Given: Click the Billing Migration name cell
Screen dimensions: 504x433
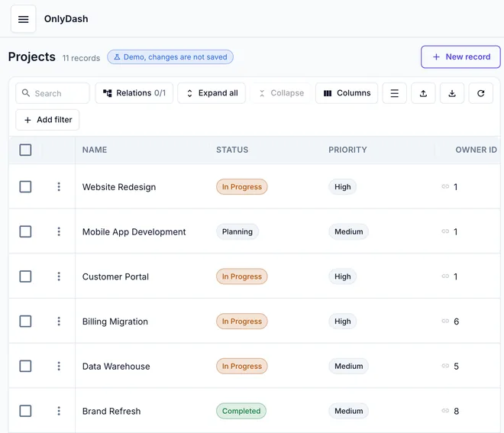Looking at the screenshot, I should pos(115,322).
